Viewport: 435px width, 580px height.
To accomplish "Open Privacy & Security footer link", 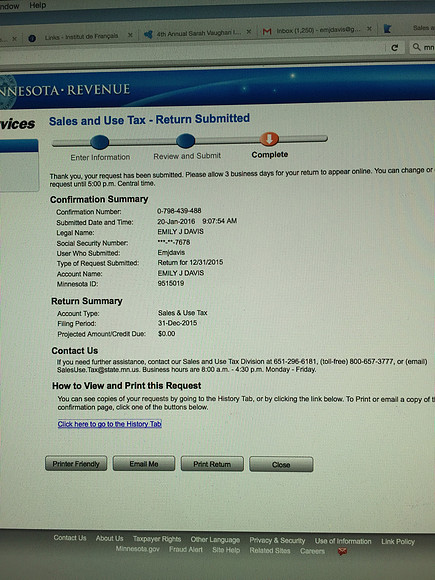I will 277,540.
